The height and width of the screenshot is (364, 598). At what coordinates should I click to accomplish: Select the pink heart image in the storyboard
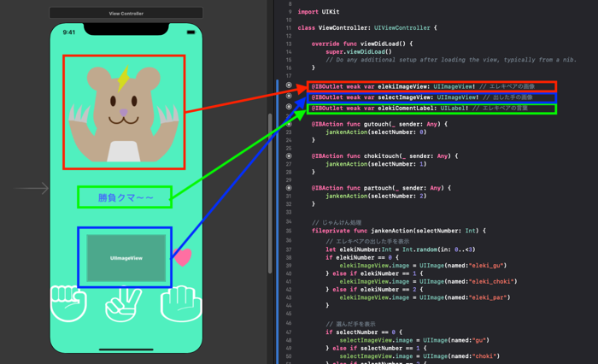[x=182, y=257]
